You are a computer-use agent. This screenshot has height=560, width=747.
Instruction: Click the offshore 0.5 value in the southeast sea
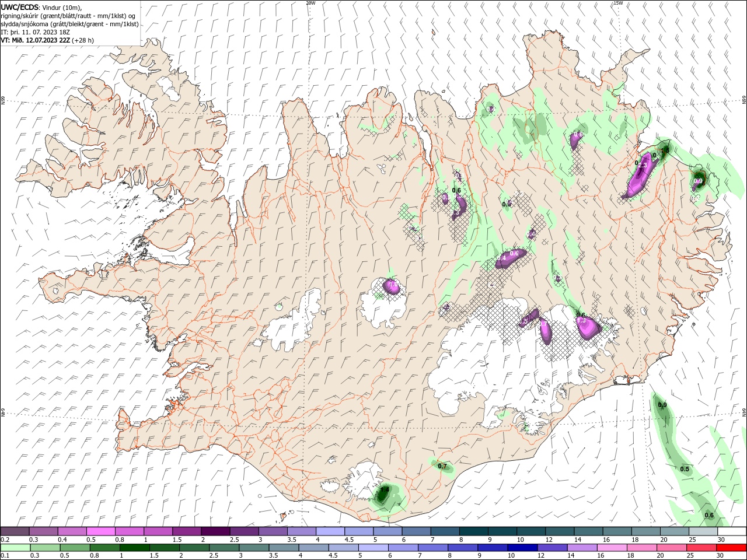[x=685, y=469]
